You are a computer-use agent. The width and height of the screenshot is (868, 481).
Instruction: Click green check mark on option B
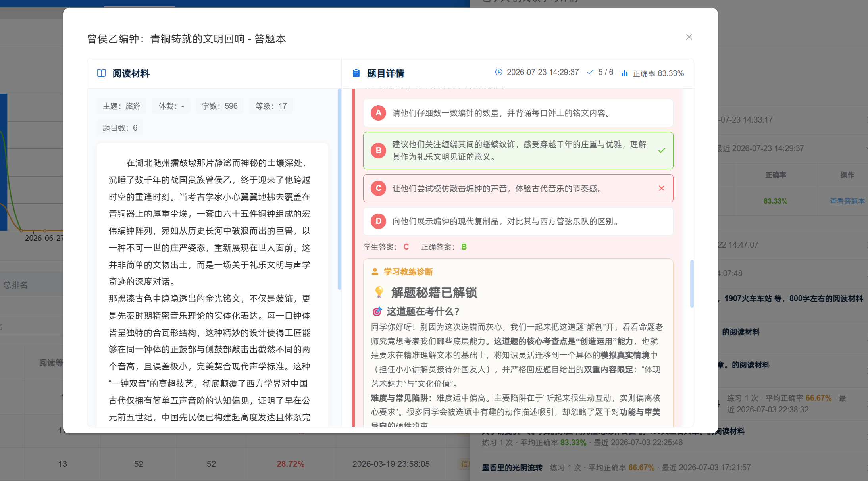point(662,151)
